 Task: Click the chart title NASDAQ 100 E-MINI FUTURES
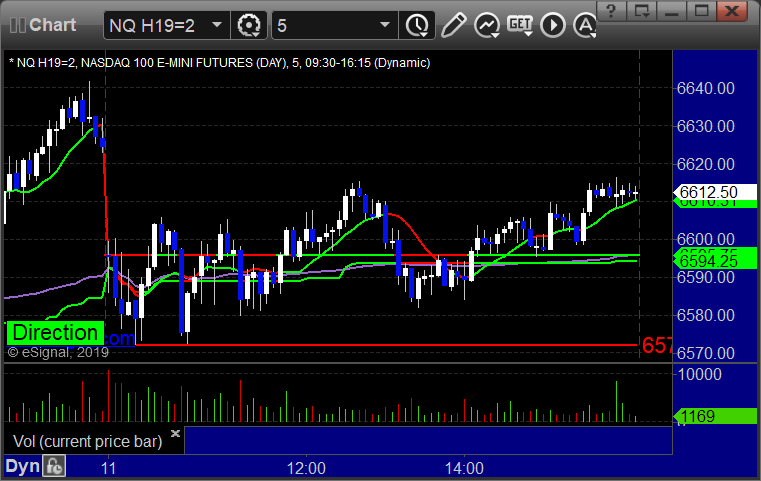pos(167,63)
